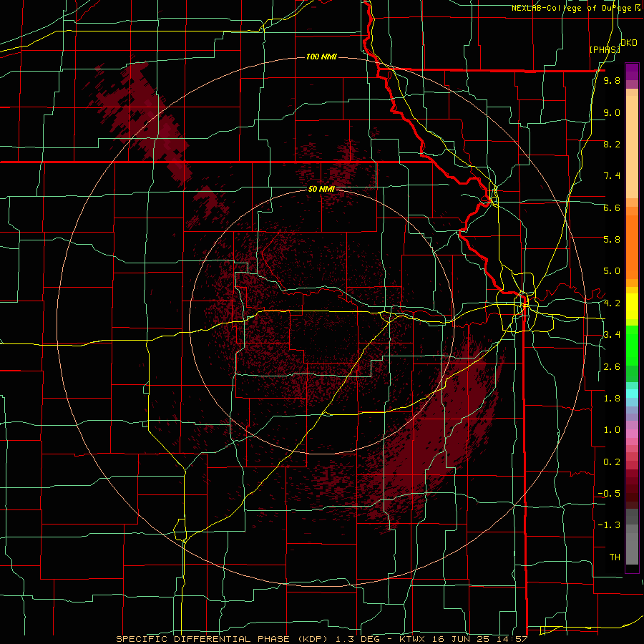This screenshot has height=644, width=644.
Task: Click the 100 NMI range ring label
Action: pyautogui.click(x=321, y=57)
